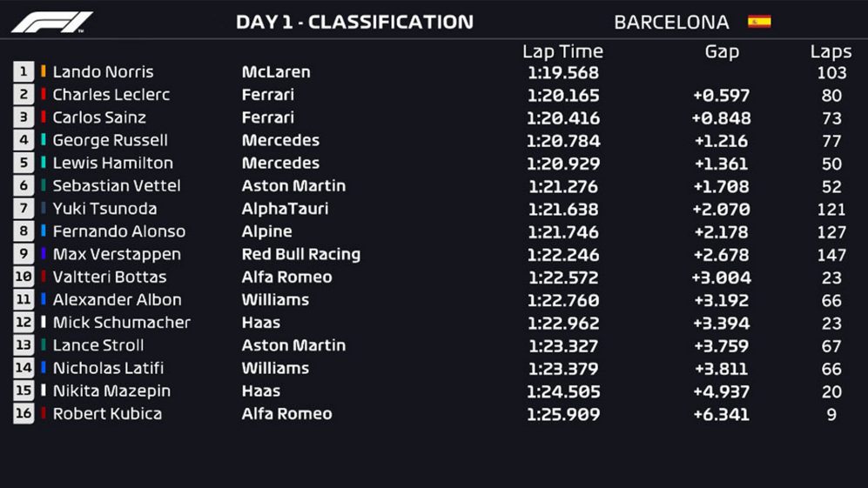
Task: Click the Day 1 - Classification title
Action: tap(355, 22)
